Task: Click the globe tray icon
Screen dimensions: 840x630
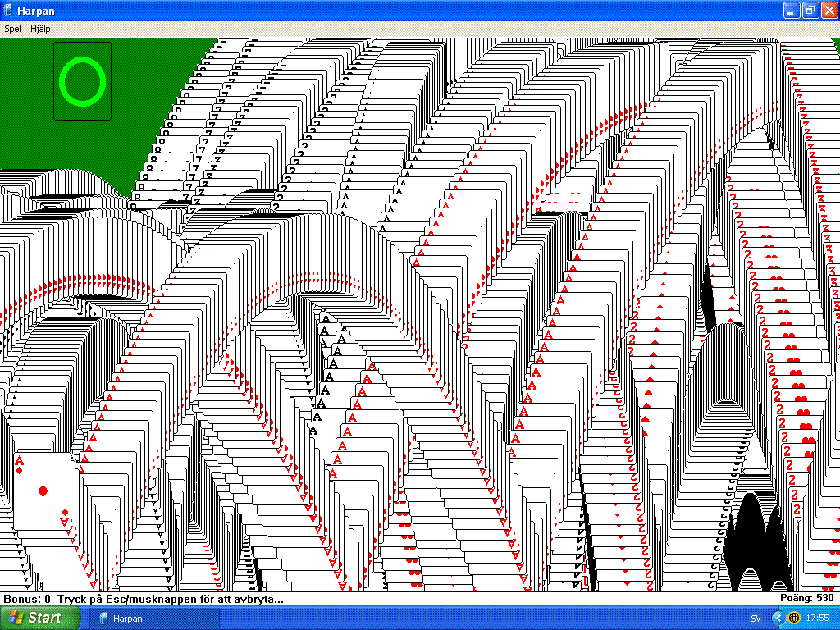Action: pyautogui.click(x=794, y=619)
